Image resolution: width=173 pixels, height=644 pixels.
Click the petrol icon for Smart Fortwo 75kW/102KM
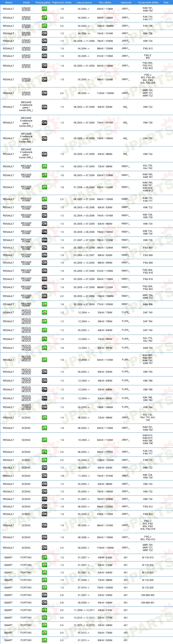[x=44, y=588]
